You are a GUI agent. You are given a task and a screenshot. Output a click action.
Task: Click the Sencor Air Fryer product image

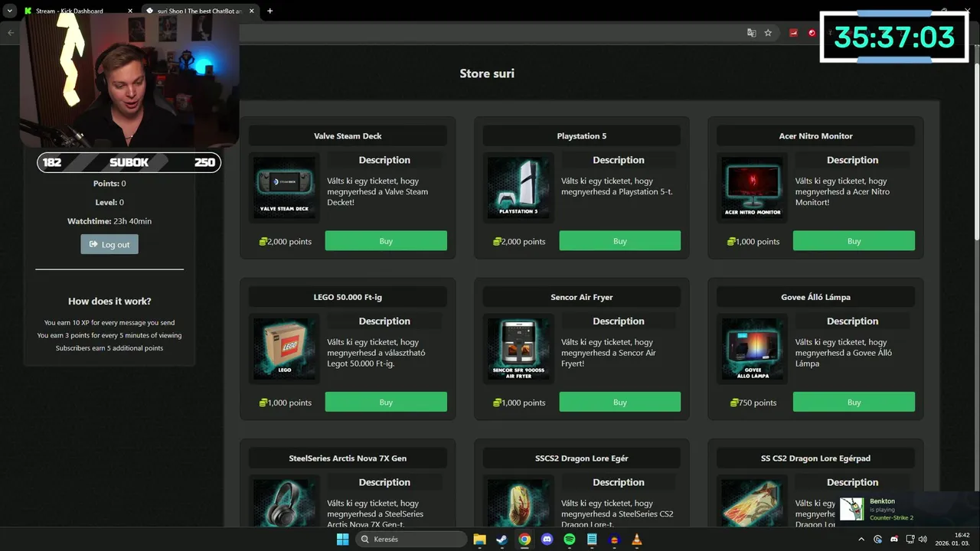[x=518, y=349]
